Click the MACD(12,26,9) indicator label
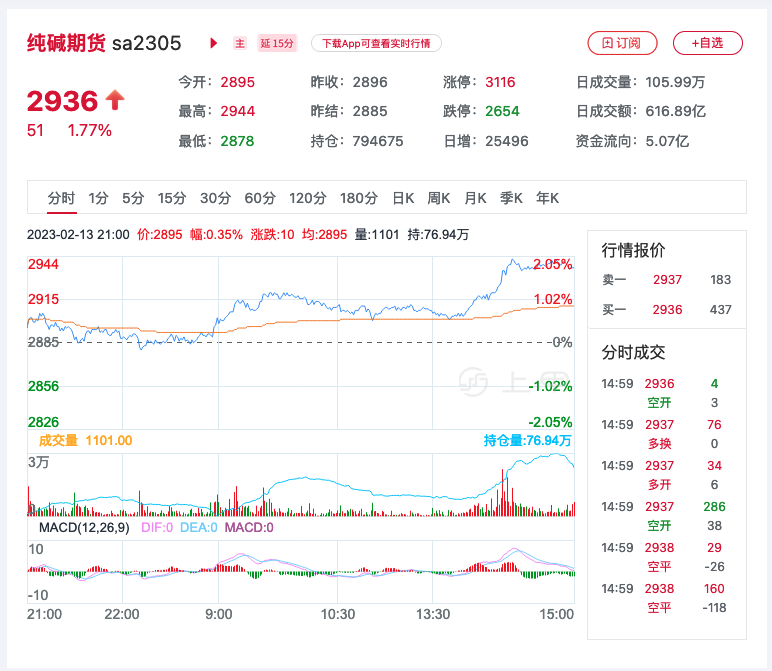Screen dimensions: 772x671 tap(84, 528)
